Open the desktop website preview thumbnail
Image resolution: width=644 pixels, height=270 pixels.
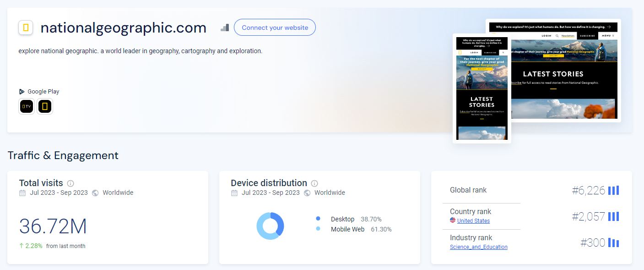[x=566, y=71]
